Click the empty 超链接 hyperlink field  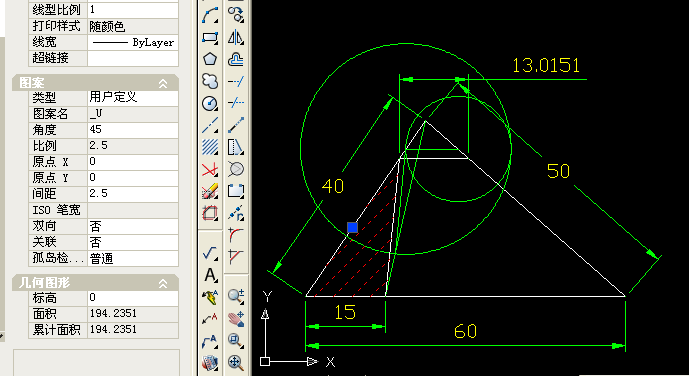pos(133,58)
